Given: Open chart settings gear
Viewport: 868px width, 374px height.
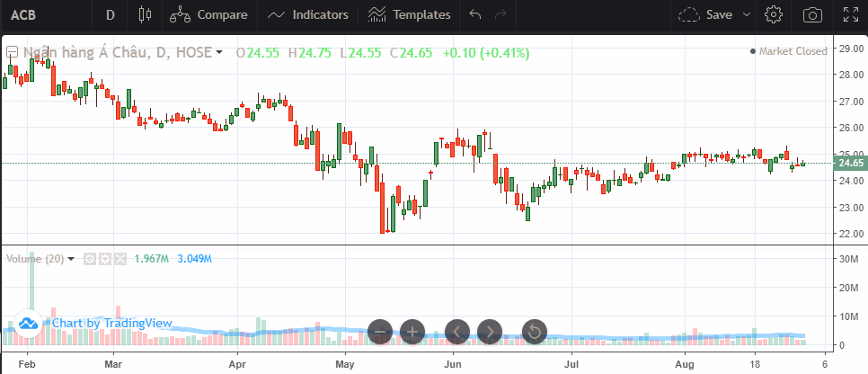Looking at the screenshot, I should click(x=773, y=14).
